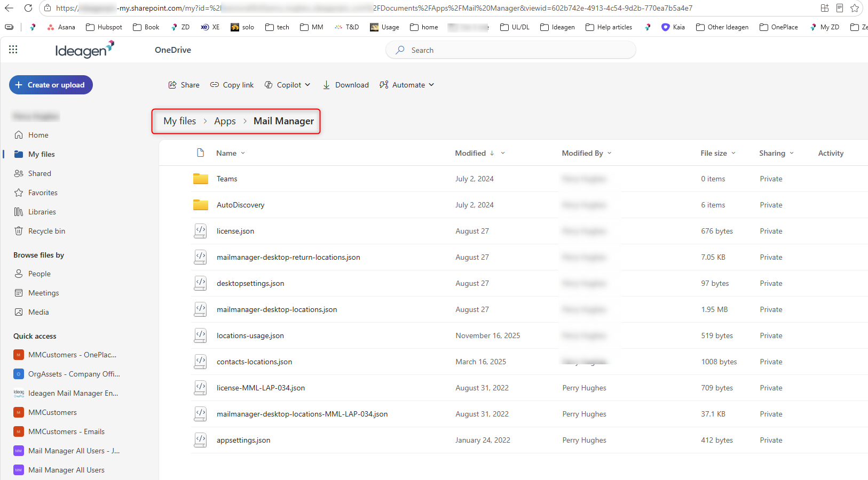This screenshot has height=480, width=868.
Task: Click the Favorites star icon in sidebar
Action: pos(19,193)
